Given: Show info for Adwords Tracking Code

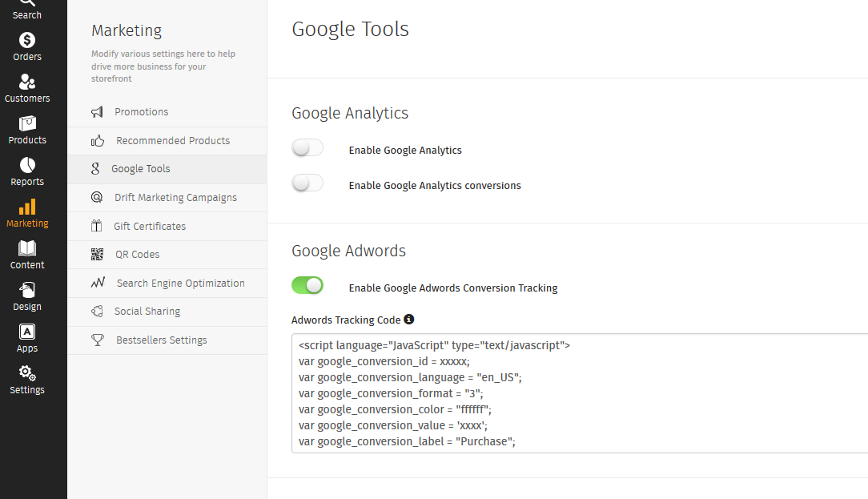Looking at the screenshot, I should (408, 319).
